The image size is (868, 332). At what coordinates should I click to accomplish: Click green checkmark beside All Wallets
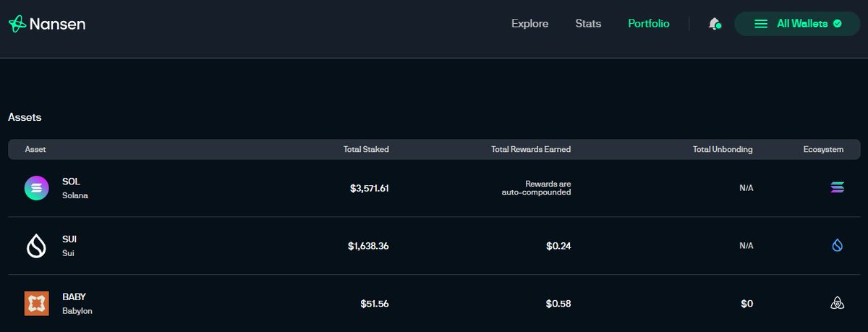point(838,24)
